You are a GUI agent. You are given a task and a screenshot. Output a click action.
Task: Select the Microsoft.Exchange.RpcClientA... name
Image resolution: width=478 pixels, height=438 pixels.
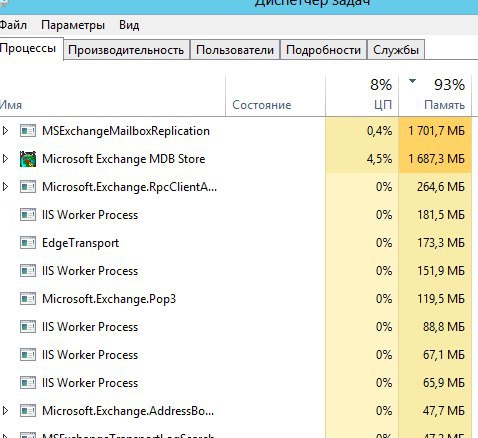pyautogui.click(x=129, y=187)
